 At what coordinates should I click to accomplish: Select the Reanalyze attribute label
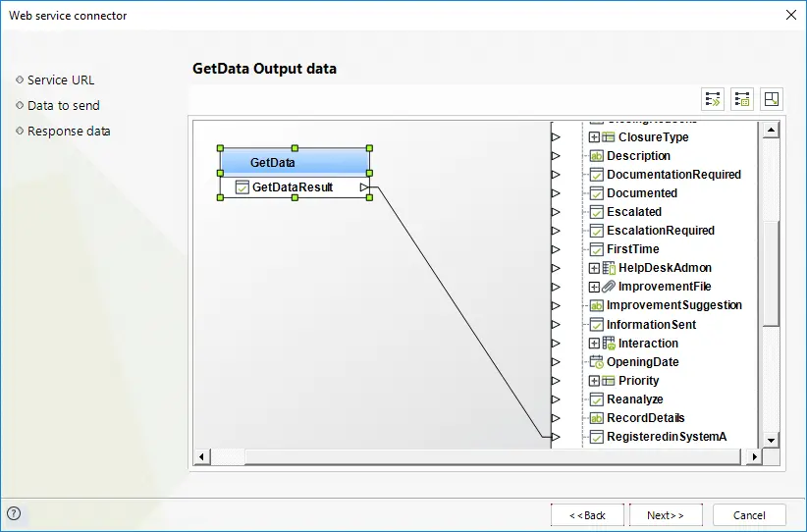click(634, 399)
